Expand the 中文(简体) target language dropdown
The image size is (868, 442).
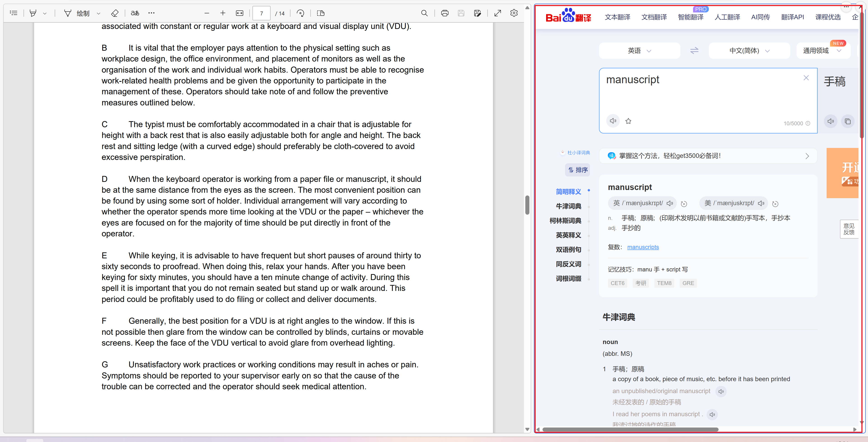(749, 51)
